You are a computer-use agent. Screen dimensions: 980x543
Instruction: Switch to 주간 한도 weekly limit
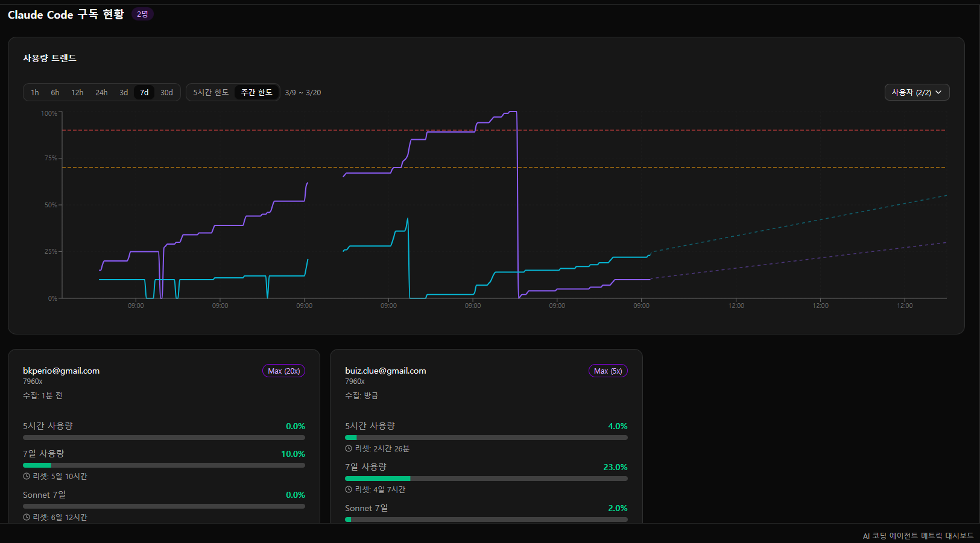coord(256,92)
